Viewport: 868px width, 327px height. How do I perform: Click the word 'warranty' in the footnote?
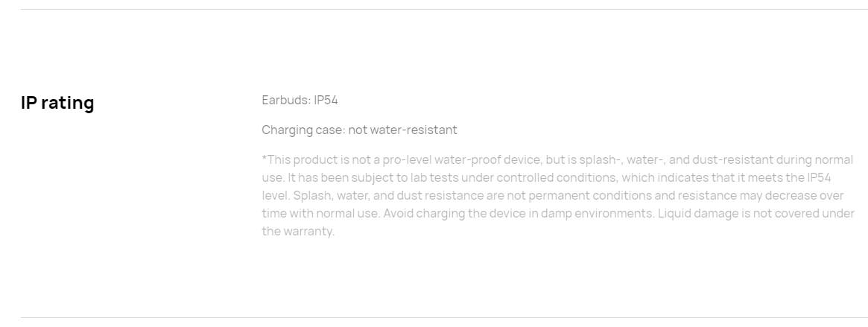[309, 231]
